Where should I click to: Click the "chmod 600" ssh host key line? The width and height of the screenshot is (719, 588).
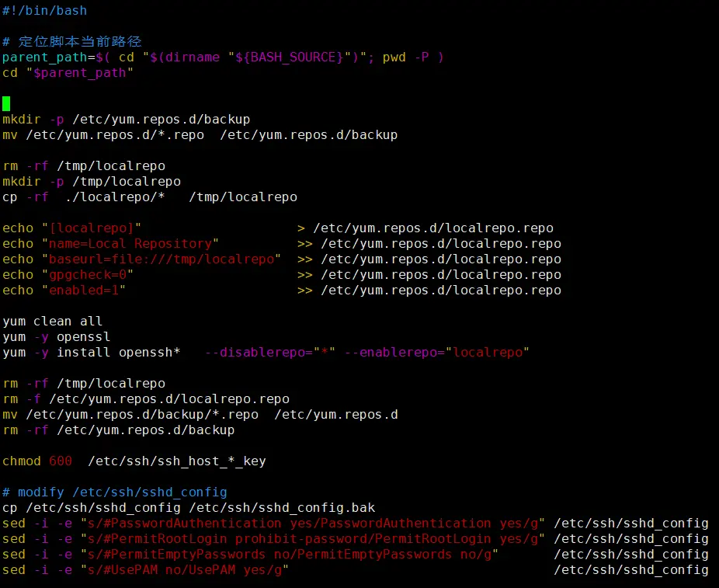[x=134, y=461]
